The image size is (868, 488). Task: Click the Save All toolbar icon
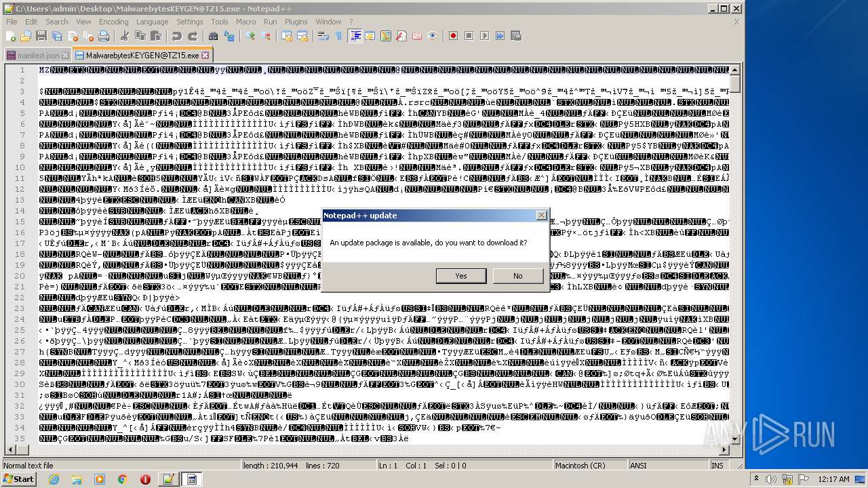coord(56,36)
